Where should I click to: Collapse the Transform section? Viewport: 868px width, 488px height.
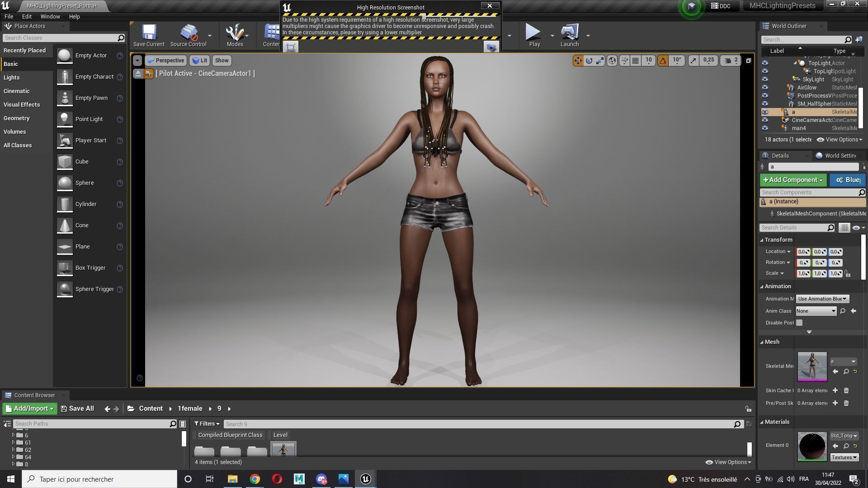coord(762,240)
